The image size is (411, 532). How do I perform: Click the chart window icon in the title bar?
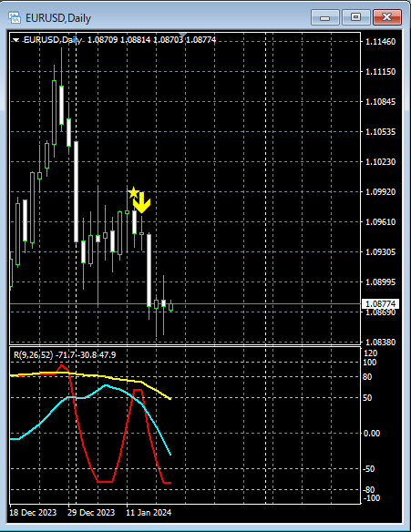tap(15, 17)
